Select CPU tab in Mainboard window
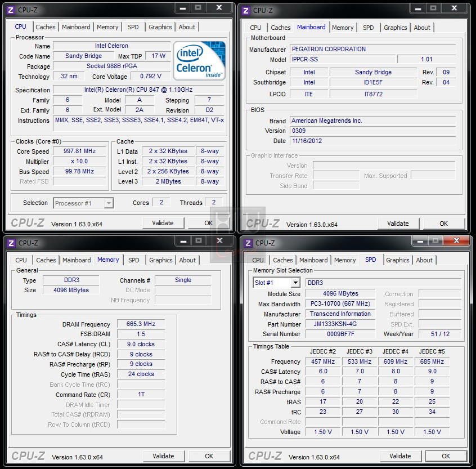Image resolution: width=476 pixels, height=469 pixels. click(255, 28)
